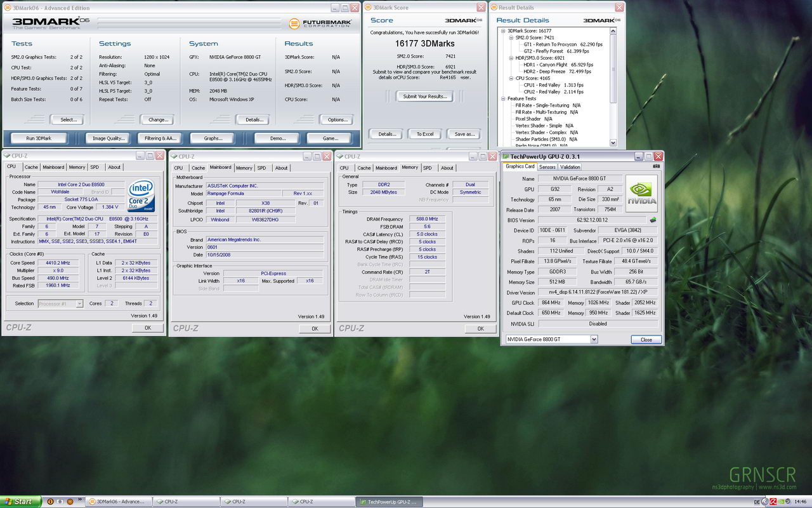Screen dimensions: 812x508
Task: Click the BIOS save chip icon in GPU-Z
Action: coord(653,220)
